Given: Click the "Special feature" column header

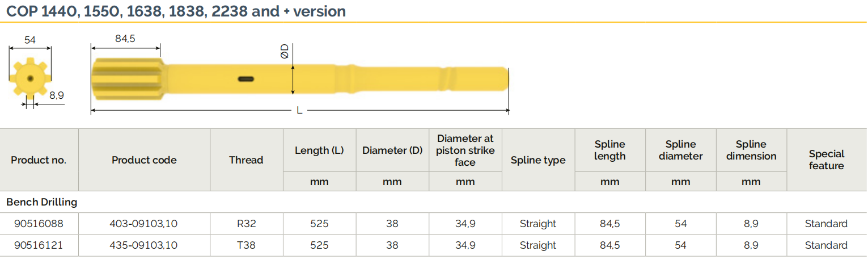Looking at the screenshot, I should click(826, 160).
